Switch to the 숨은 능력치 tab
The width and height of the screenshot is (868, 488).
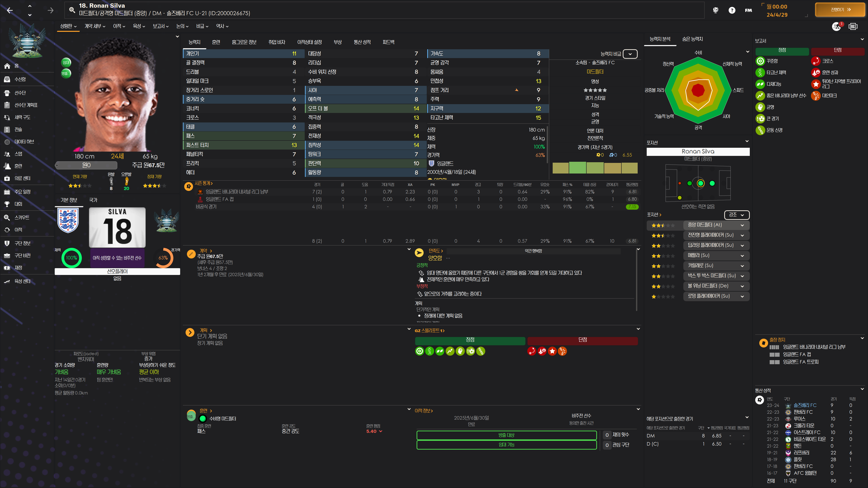click(x=692, y=39)
